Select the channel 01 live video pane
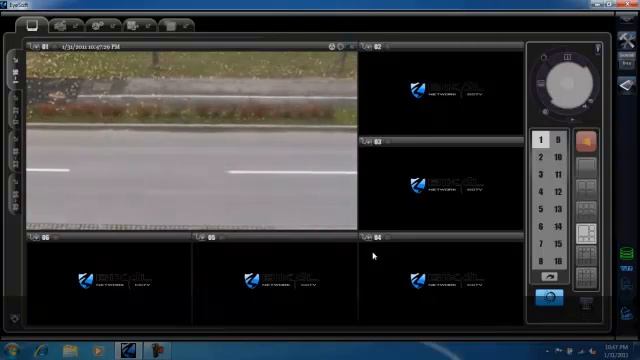The height and width of the screenshot is (360, 640). (x=191, y=140)
